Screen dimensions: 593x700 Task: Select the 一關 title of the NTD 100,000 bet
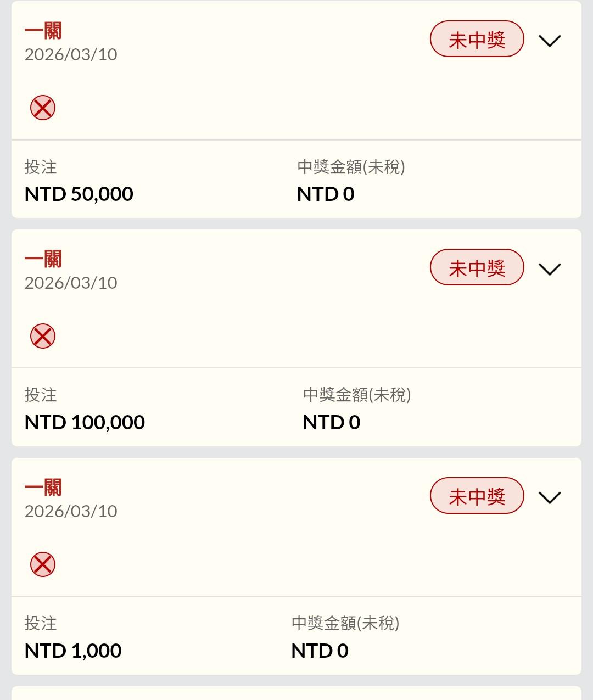(43, 259)
